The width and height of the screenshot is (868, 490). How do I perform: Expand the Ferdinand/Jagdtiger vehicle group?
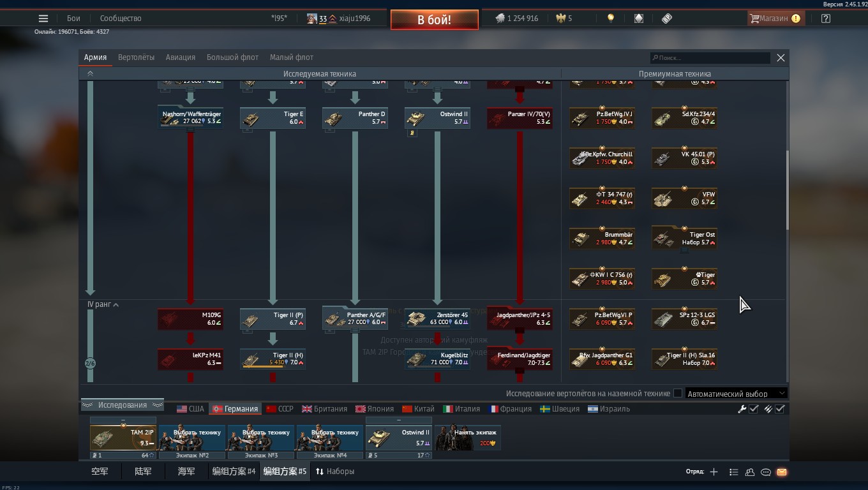[520, 371]
